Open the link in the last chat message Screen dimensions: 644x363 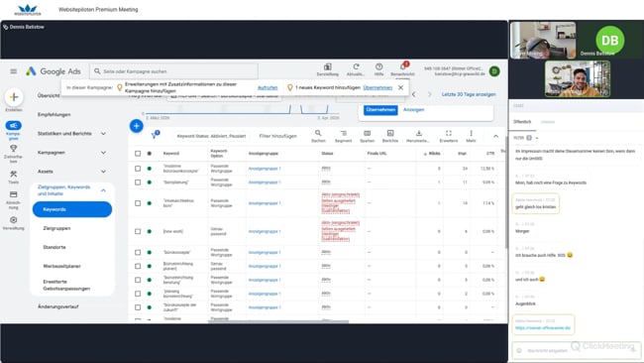point(543,327)
